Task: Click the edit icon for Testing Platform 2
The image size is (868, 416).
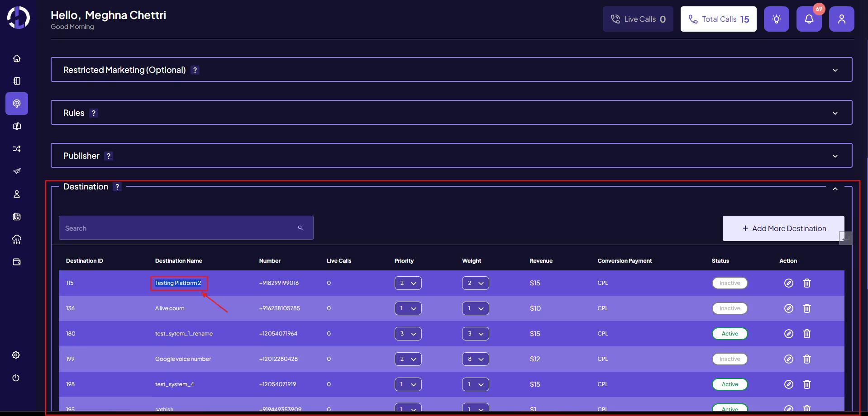Action: [x=788, y=283]
